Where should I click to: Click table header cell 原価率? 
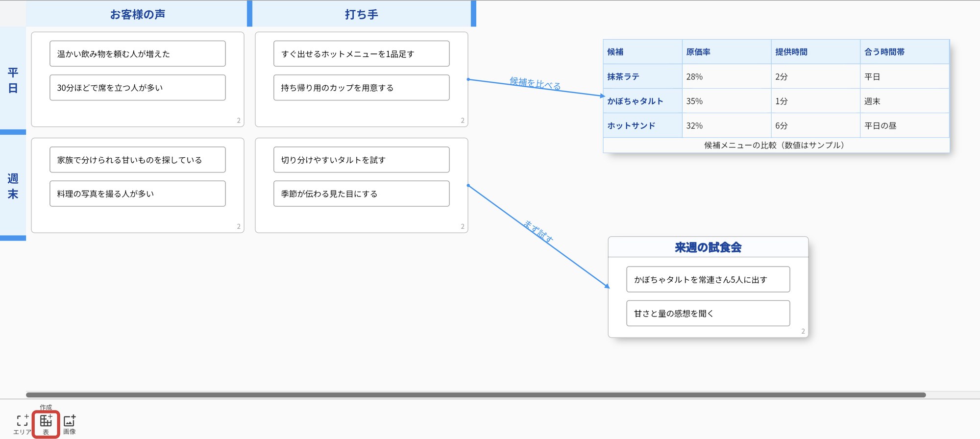727,51
